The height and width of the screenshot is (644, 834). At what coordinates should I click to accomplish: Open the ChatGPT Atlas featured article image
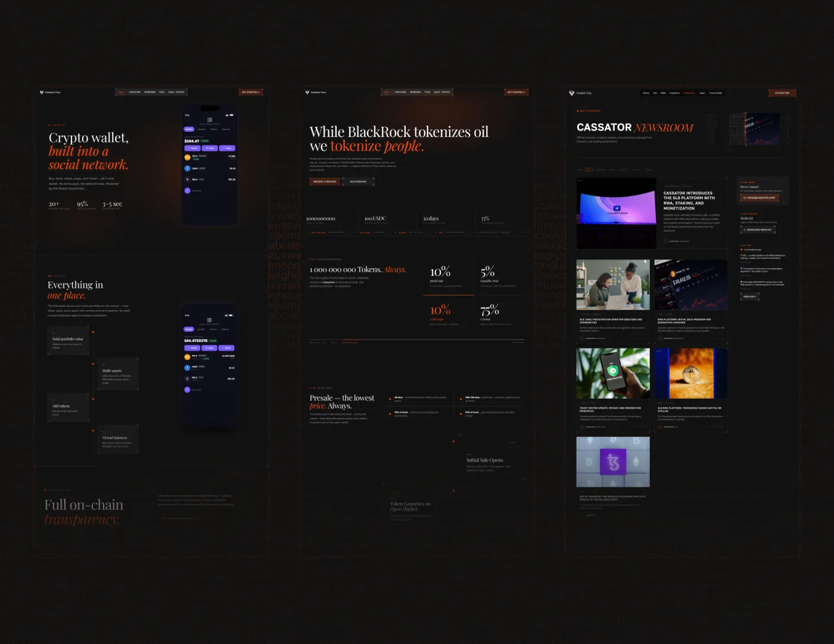coord(616,213)
